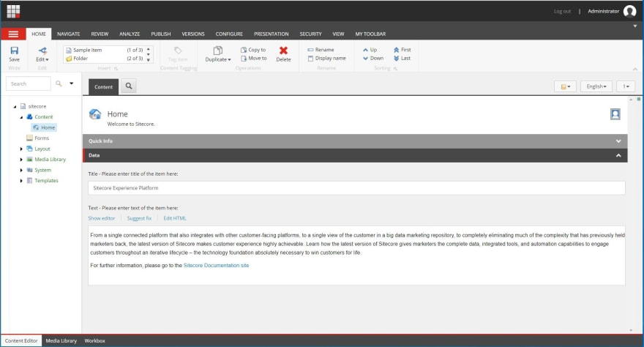Open the icon dropdown left of English

pos(565,86)
